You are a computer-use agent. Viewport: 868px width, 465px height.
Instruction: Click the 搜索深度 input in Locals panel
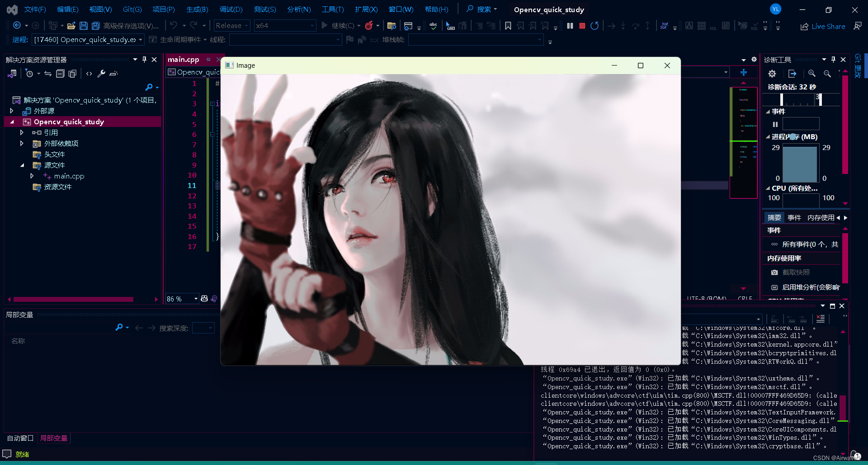[x=203, y=328]
